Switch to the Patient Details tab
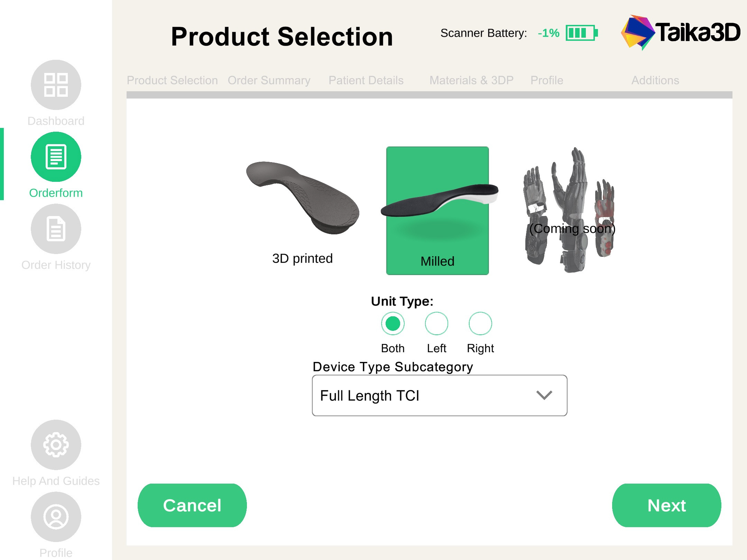Viewport: 747px width, 560px height. coord(366,80)
